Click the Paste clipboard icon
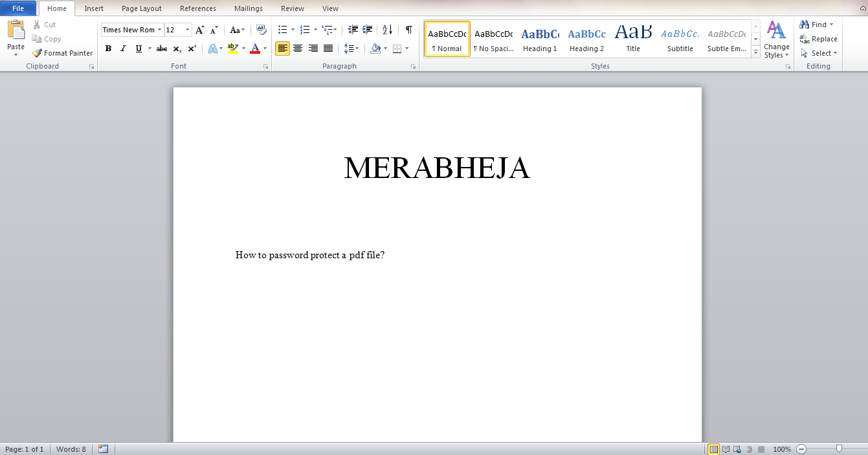The image size is (868, 455). point(16,30)
